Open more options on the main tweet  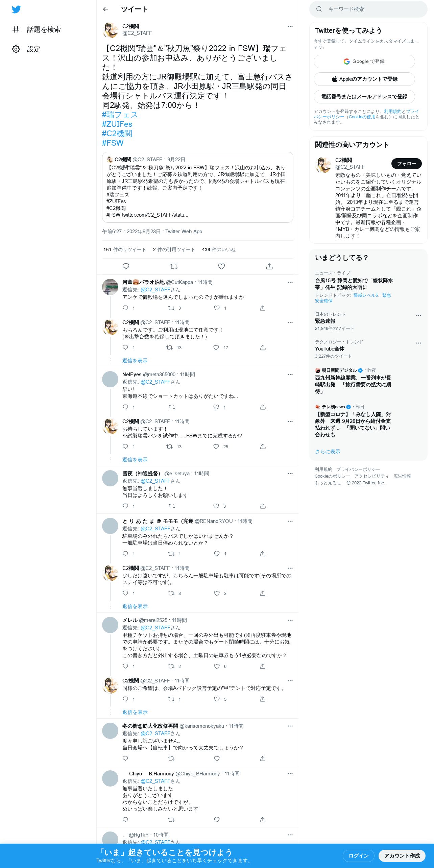(290, 26)
